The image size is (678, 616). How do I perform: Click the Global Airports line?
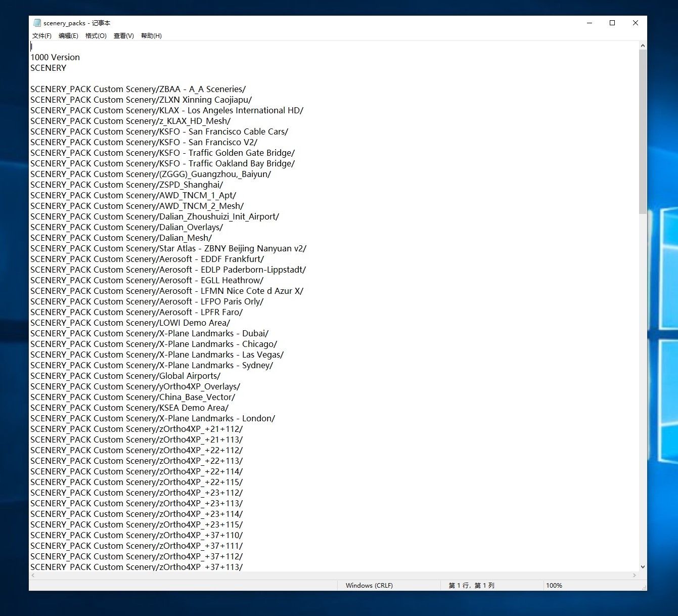[x=125, y=376]
